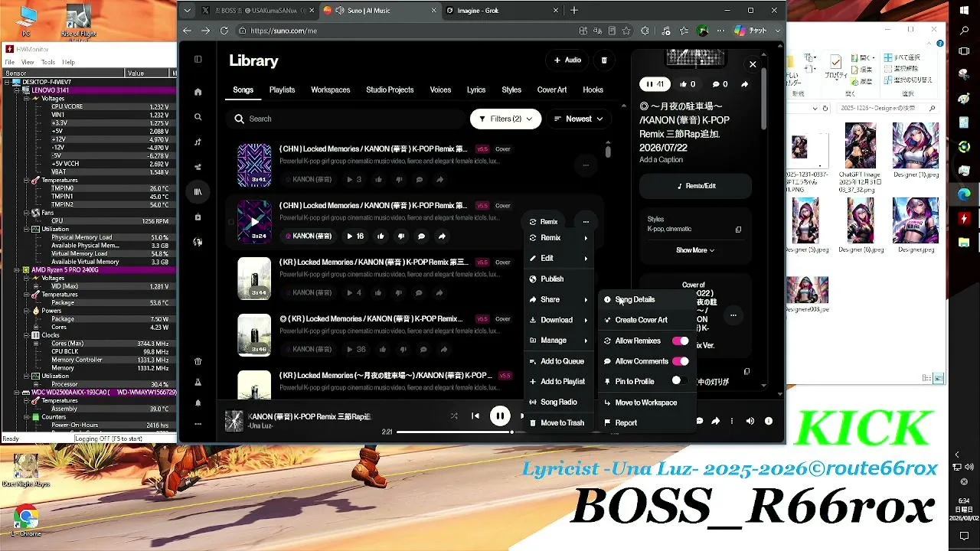Click the Search field in Library
Image resolution: width=980 pixels, height=551 pixels.
coord(346,119)
